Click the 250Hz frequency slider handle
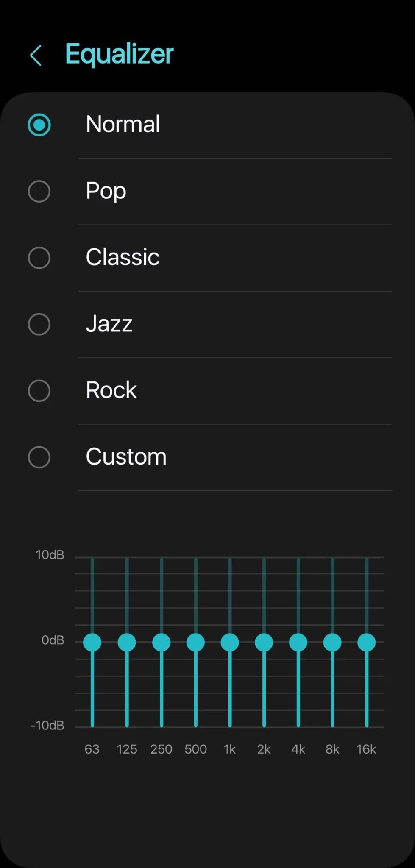This screenshot has width=415, height=868. (x=161, y=642)
